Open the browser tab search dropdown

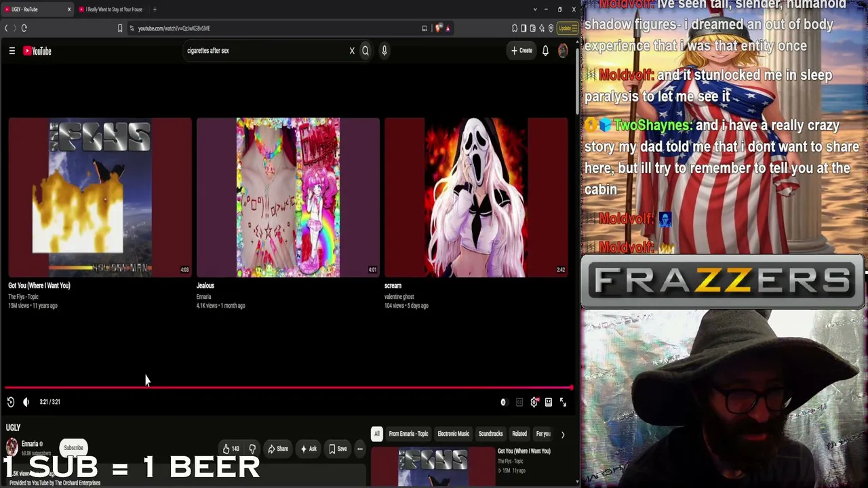click(x=535, y=9)
